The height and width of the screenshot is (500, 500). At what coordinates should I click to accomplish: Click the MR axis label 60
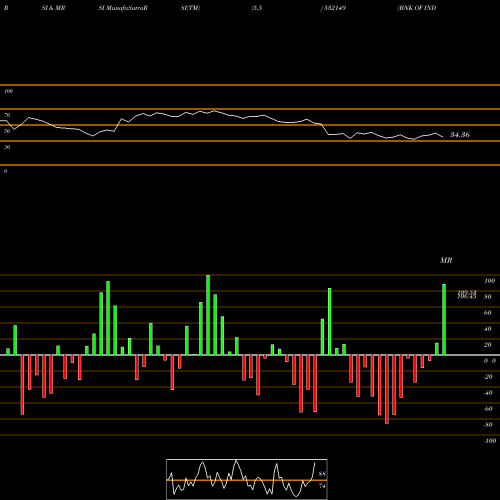click(487, 313)
